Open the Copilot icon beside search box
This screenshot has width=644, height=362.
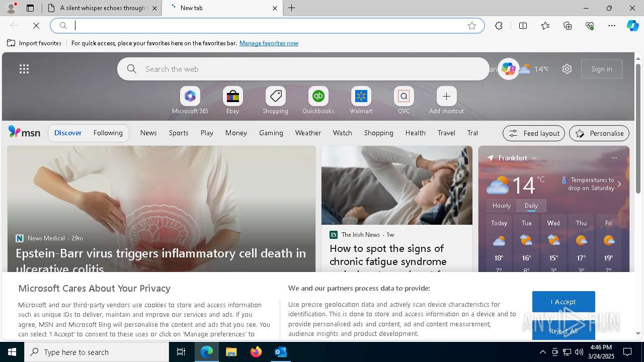tap(508, 69)
